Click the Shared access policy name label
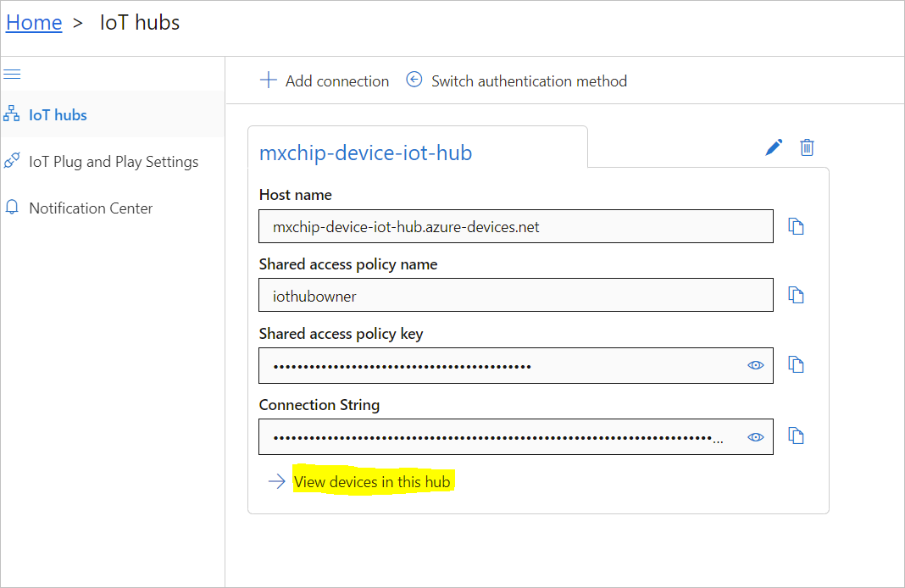 (x=348, y=264)
